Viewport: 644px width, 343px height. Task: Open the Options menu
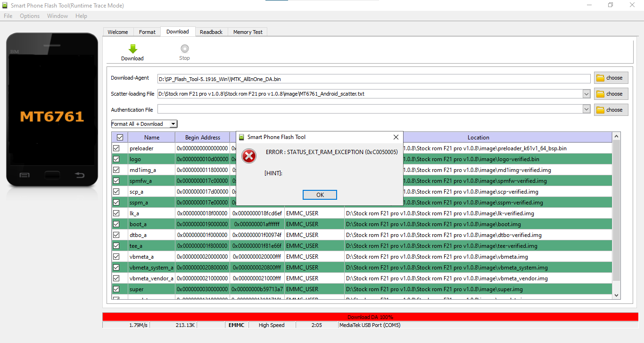pyautogui.click(x=30, y=16)
